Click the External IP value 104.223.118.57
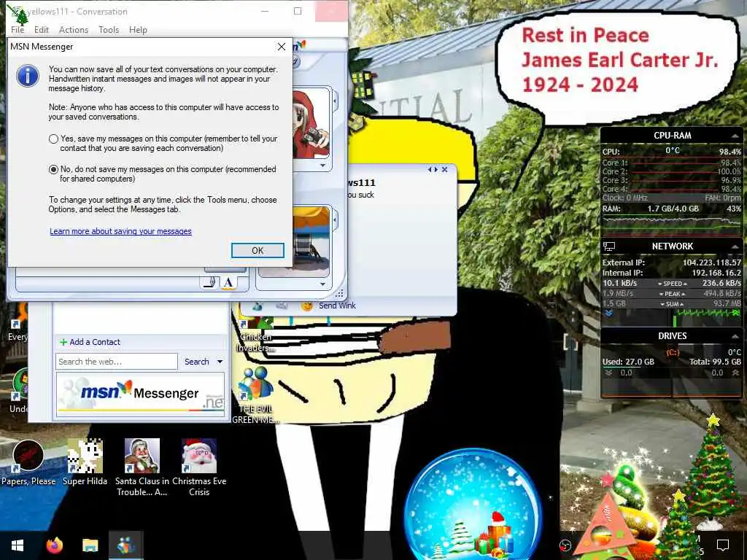747x560 pixels. (711, 262)
